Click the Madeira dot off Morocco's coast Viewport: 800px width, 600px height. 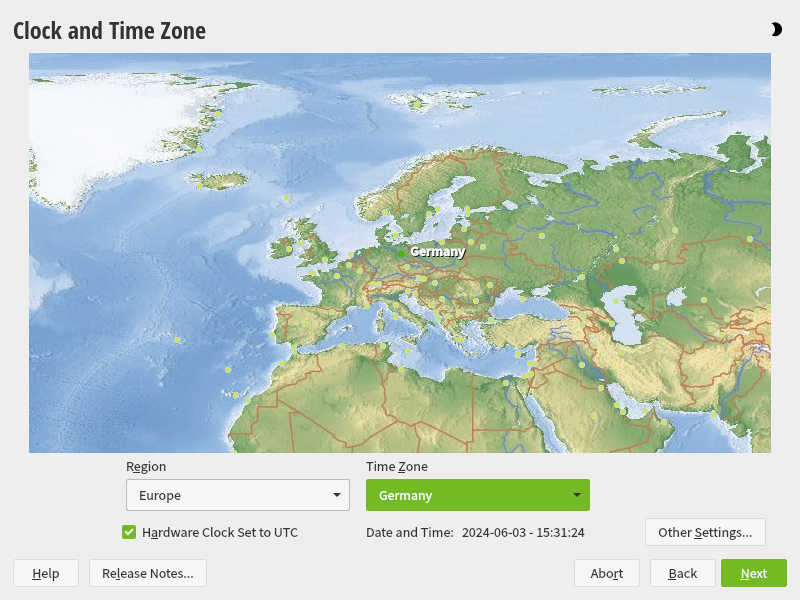coord(228,369)
